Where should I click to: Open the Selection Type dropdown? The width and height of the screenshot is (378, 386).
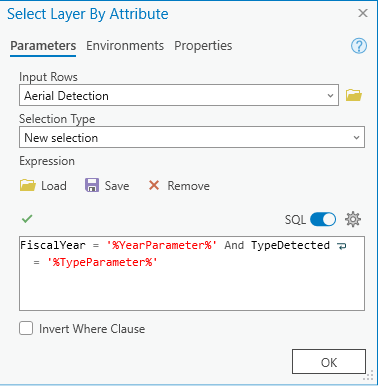click(x=192, y=137)
